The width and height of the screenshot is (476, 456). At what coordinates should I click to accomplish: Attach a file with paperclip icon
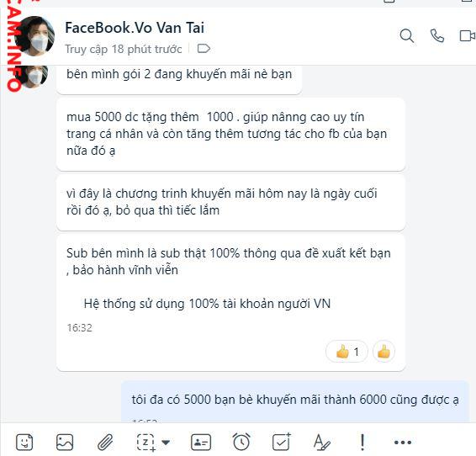coord(105,443)
